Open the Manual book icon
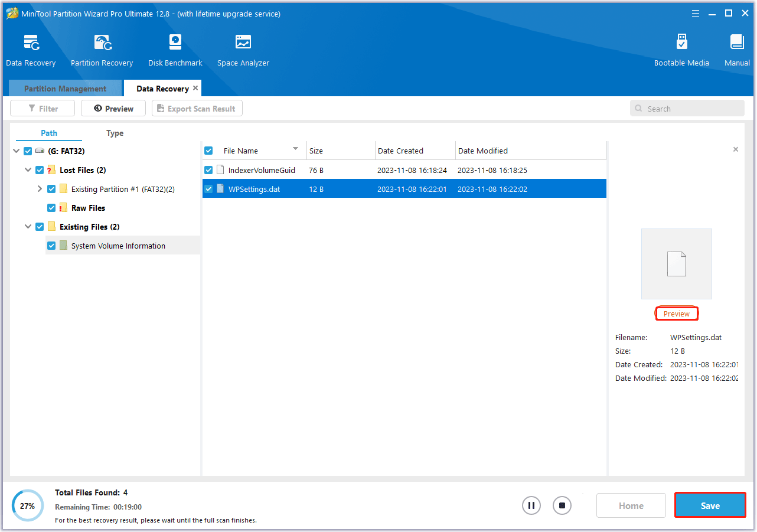The height and width of the screenshot is (532, 757). tap(736, 44)
